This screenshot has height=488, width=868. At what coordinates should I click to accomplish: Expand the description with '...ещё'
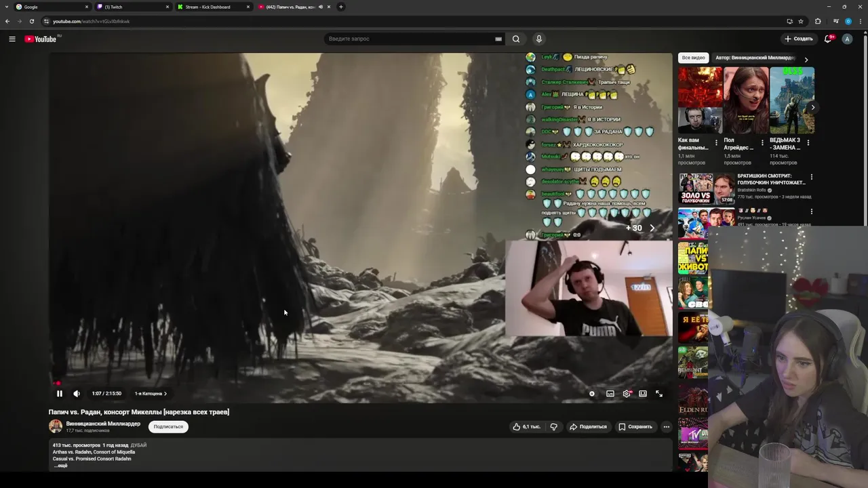[x=61, y=466]
